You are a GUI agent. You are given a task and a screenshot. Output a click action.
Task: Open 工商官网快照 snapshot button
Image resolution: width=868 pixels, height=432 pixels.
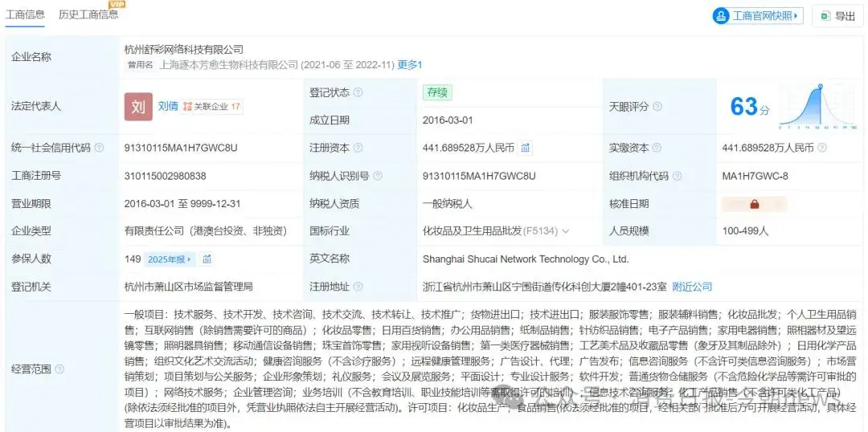(x=757, y=16)
